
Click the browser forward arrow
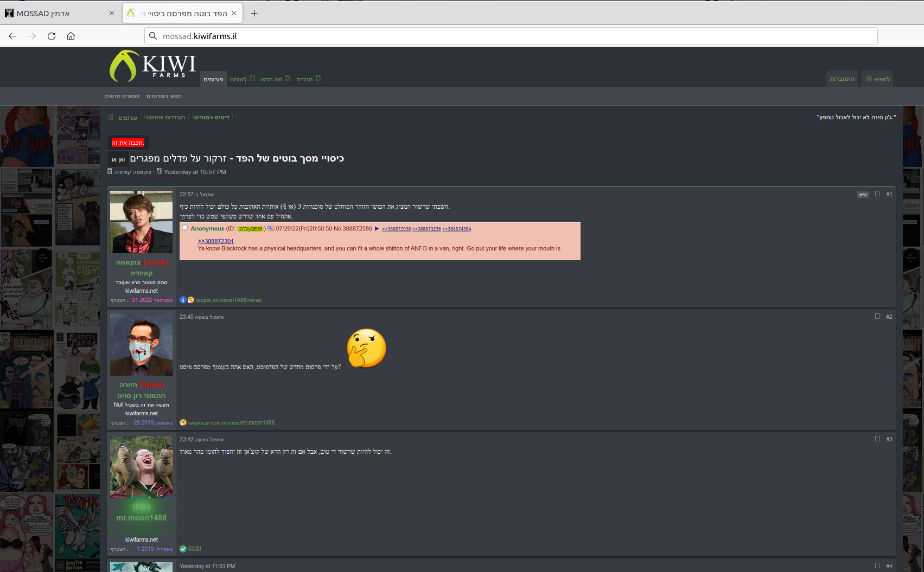(32, 36)
